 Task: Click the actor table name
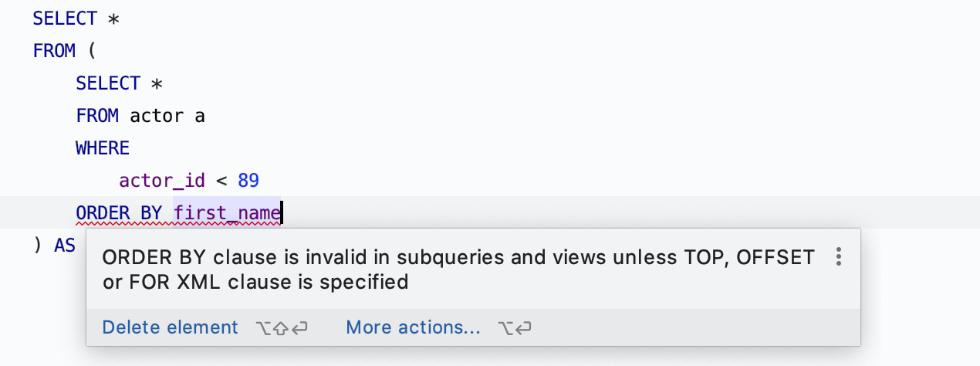(156, 116)
